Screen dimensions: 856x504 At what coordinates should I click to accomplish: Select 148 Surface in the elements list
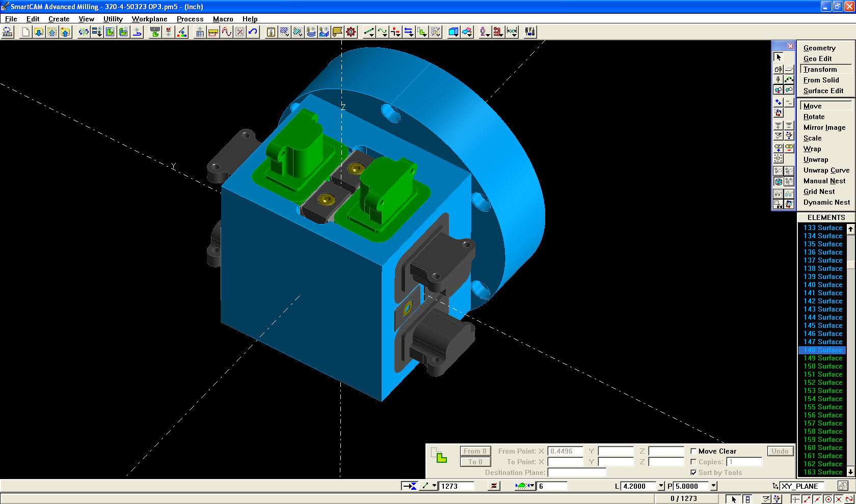[x=822, y=350]
